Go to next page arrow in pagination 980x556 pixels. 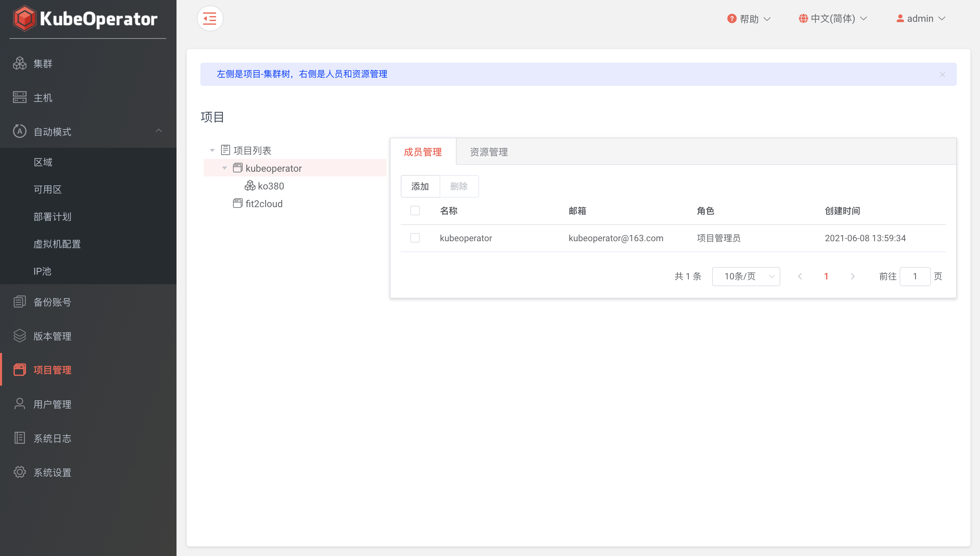pos(853,276)
